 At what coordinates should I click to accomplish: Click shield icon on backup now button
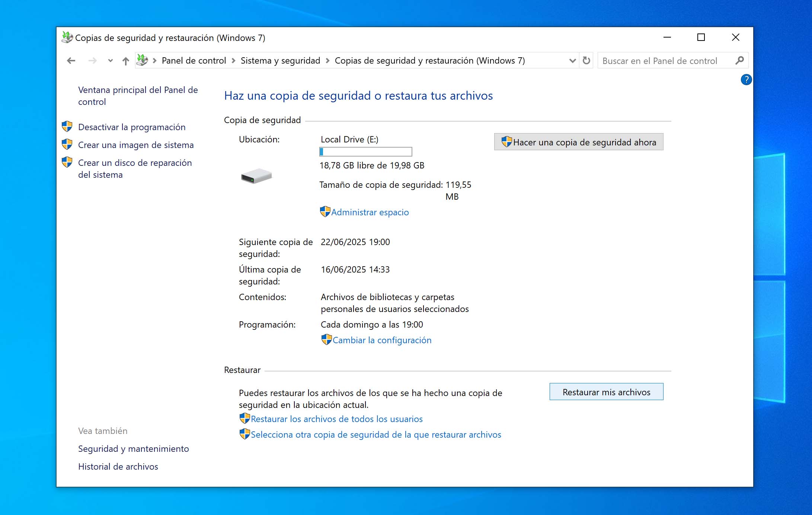[507, 142]
